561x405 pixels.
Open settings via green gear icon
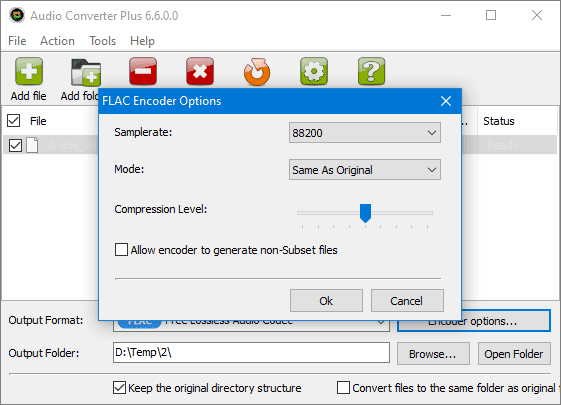point(314,71)
